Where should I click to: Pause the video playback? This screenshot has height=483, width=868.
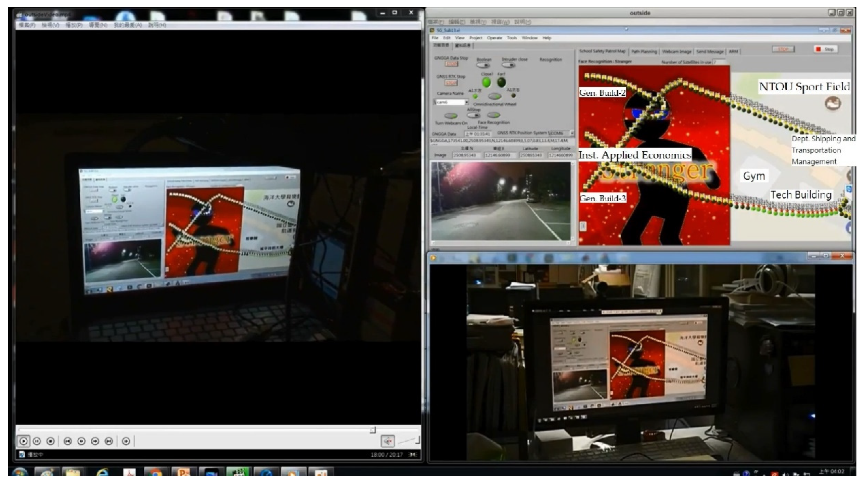(x=37, y=441)
